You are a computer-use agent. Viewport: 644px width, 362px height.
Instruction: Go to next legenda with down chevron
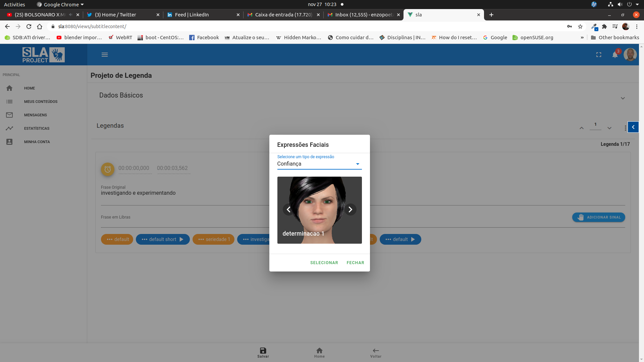point(609,128)
